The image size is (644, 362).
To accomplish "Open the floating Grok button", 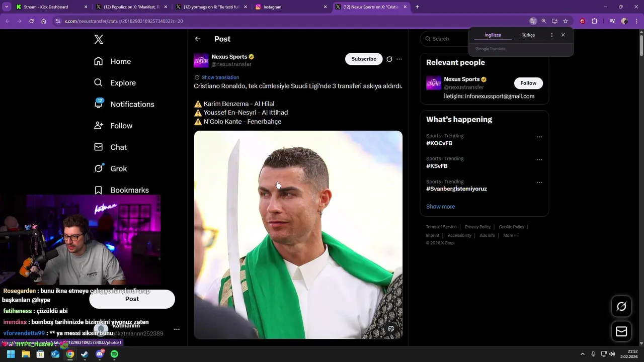I will tap(621, 306).
